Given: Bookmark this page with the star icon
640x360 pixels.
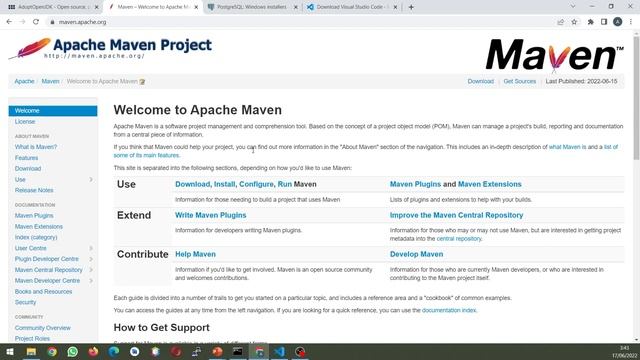Looking at the screenshot, I should pyautogui.click(x=574, y=22).
